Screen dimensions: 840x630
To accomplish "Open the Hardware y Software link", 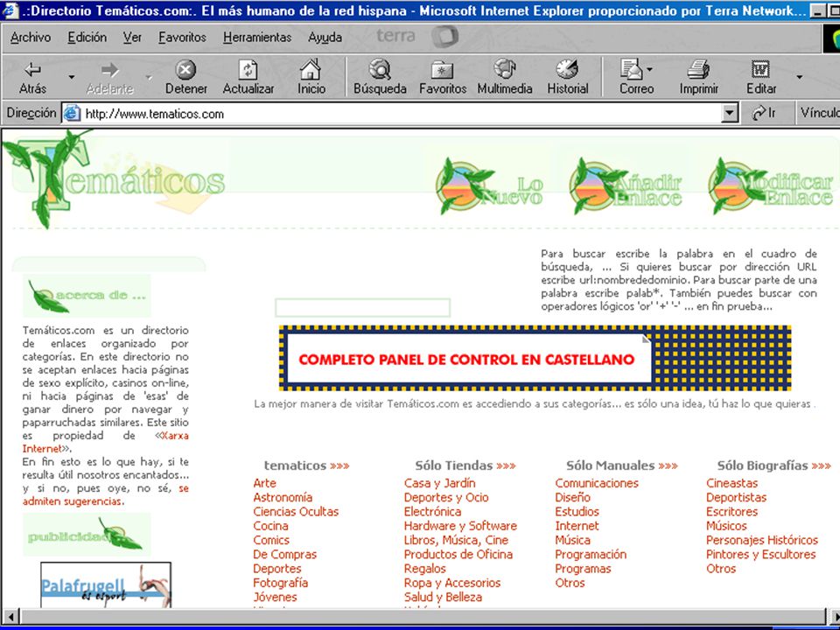I will (x=460, y=526).
